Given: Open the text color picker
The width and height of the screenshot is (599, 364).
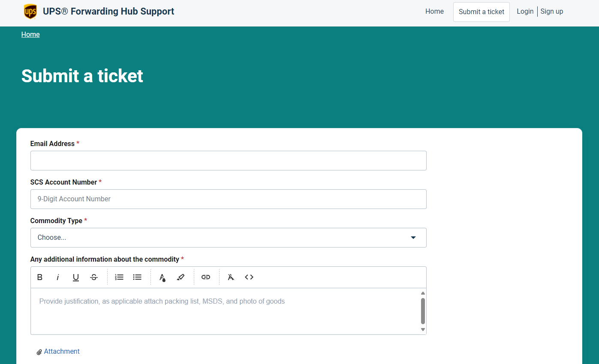Looking at the screenshot, I should point(163,277).
